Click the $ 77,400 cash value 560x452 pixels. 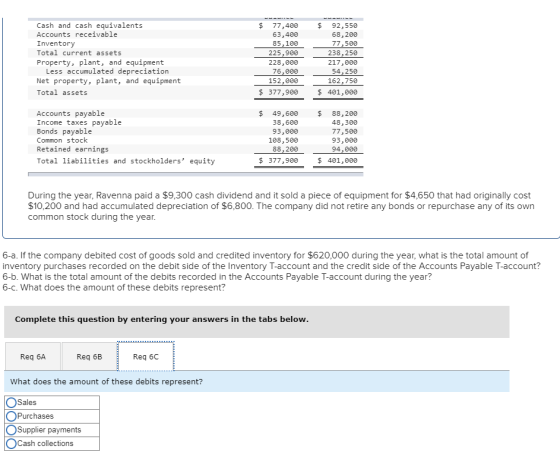[x=279, y=25]
